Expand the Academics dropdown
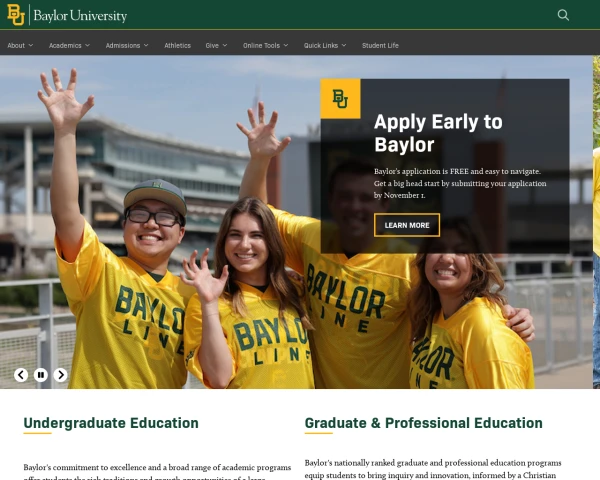 coord(69,45)
